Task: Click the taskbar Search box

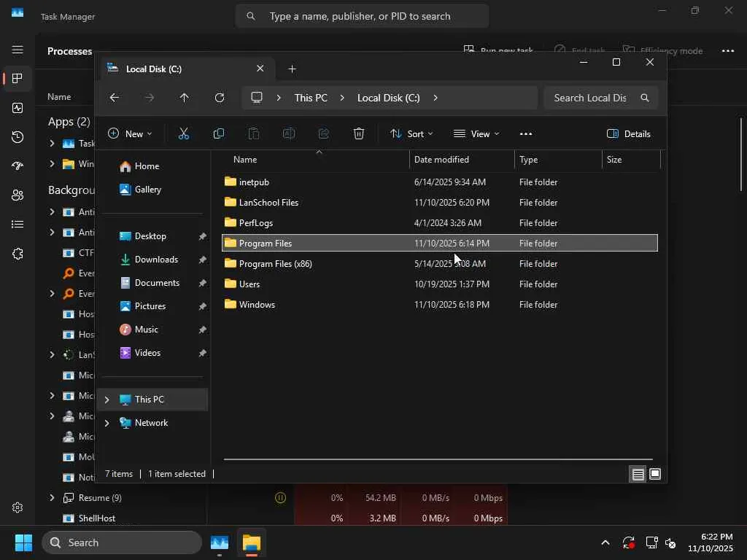Action: pyautogui.click(x=122, y=542)
